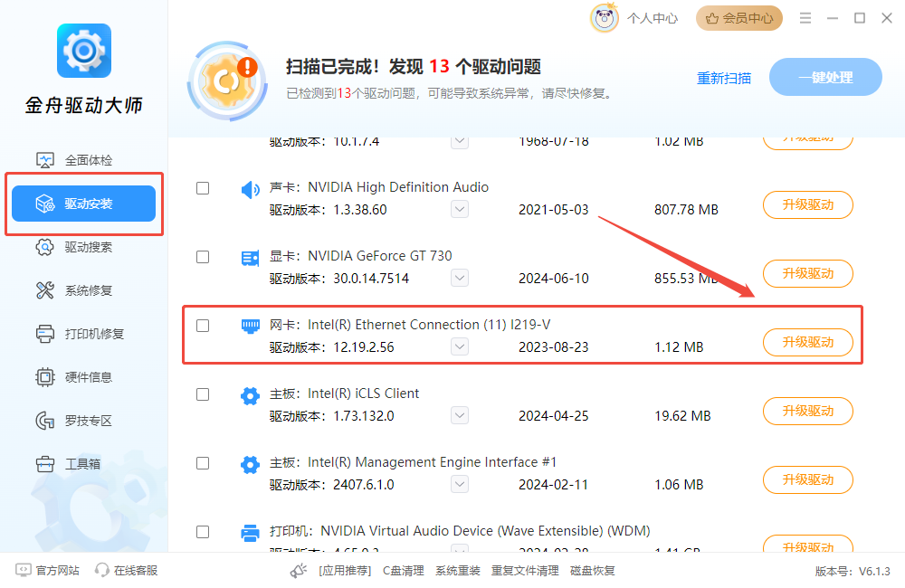
Task: Click gear icon for Management Engine Interface
Action: pos(250,464)
